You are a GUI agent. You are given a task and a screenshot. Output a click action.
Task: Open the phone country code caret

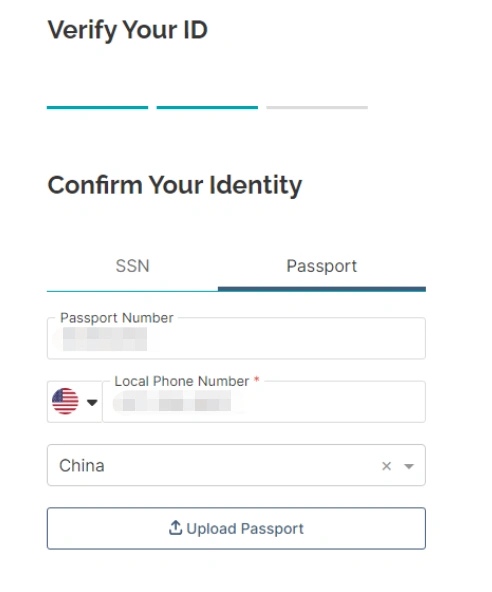92,402
